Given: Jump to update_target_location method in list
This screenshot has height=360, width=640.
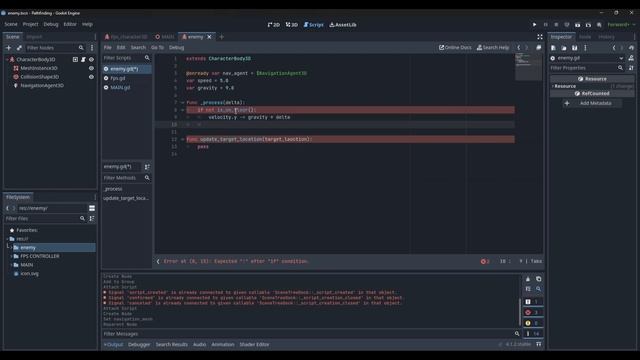Looking at the screenshot, I should pos(126,198).
